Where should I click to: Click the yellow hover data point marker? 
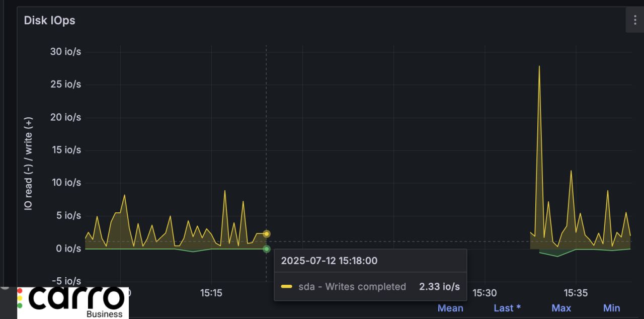(267, 234)
